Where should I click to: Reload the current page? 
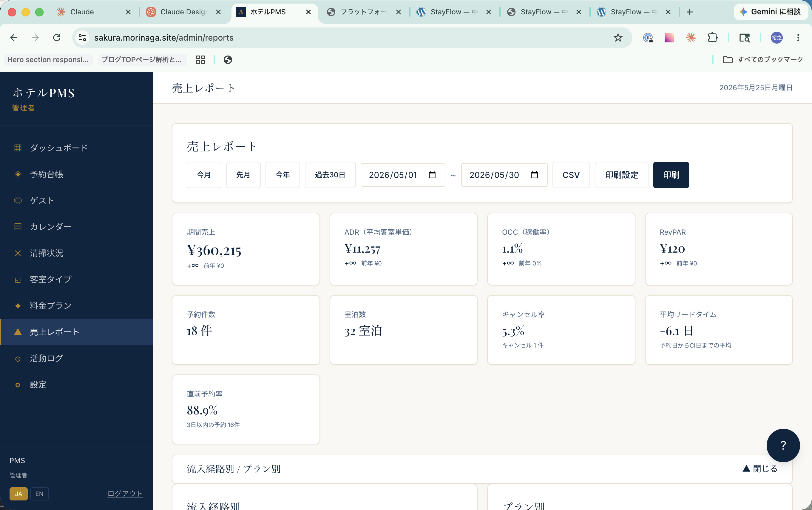click(57, 37)
